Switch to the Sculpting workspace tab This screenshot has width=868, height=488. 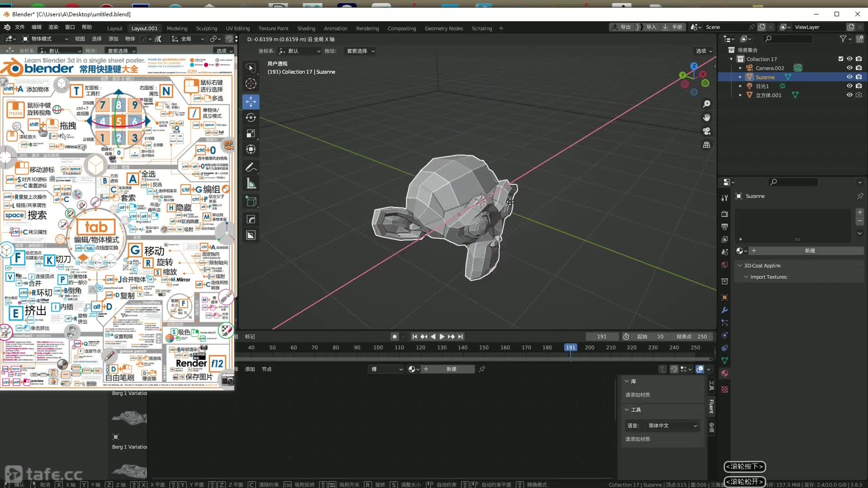point(207,28)
